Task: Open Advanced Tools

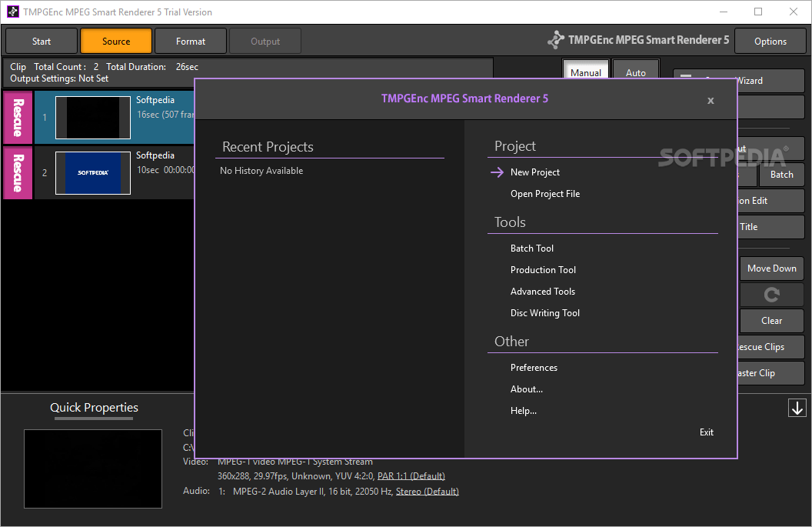Action: tap(543, 292)
